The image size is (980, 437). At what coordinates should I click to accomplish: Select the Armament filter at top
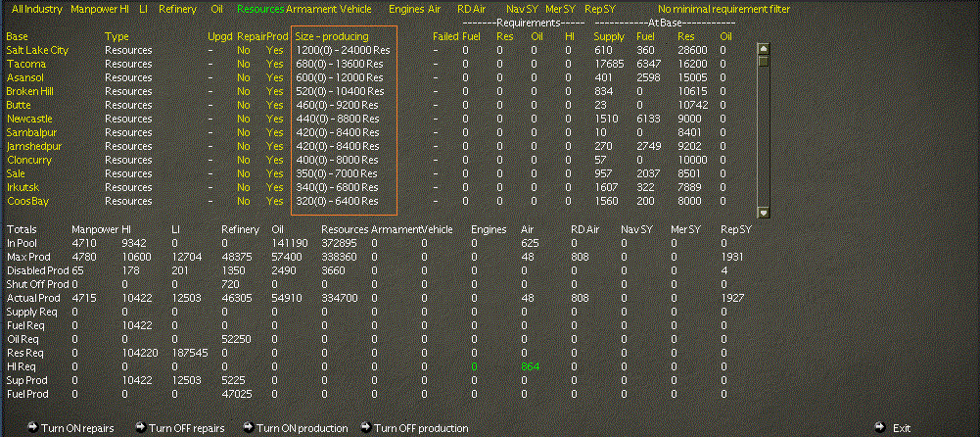310,10
